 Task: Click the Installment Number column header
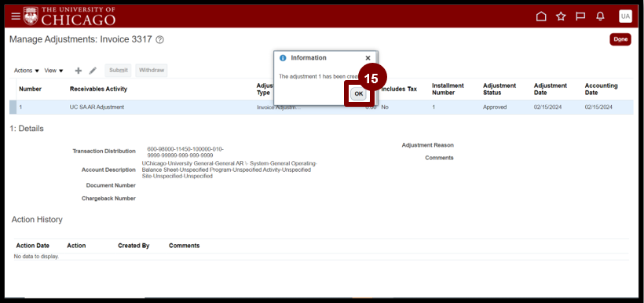pyautogui.click(x=448, y=89)
